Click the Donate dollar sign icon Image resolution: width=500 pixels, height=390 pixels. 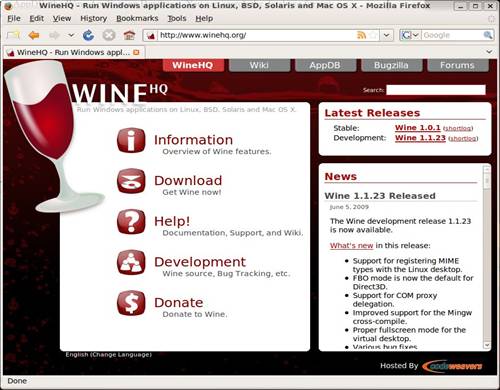coord(131,303)
